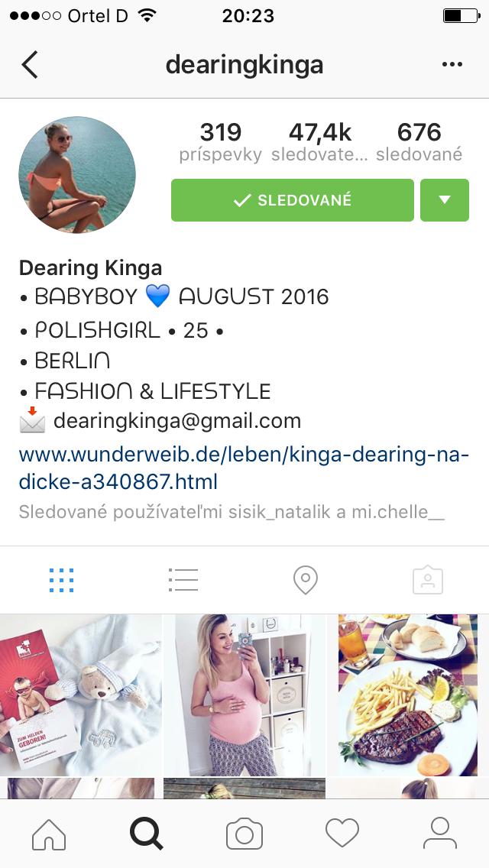This screenshot has height=868, width=489.
Task: View the 676 sledované following list
Action: 419,141
